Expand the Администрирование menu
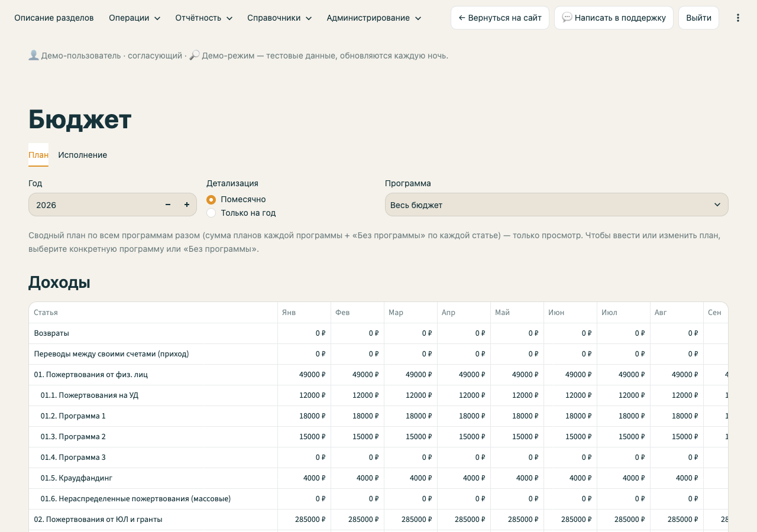 [374, 18]
